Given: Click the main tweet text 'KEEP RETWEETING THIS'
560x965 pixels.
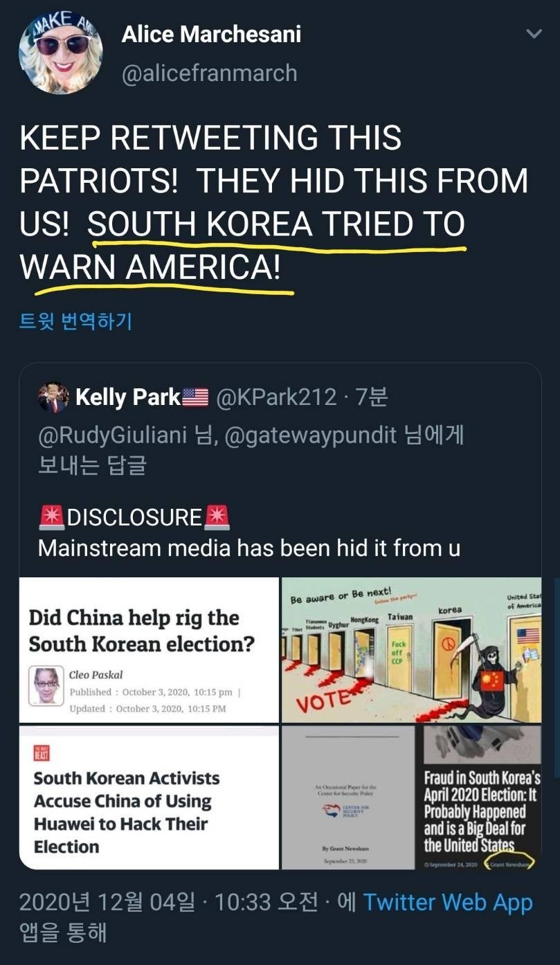Looking at the screenshot, I should (x=210, y=137).
